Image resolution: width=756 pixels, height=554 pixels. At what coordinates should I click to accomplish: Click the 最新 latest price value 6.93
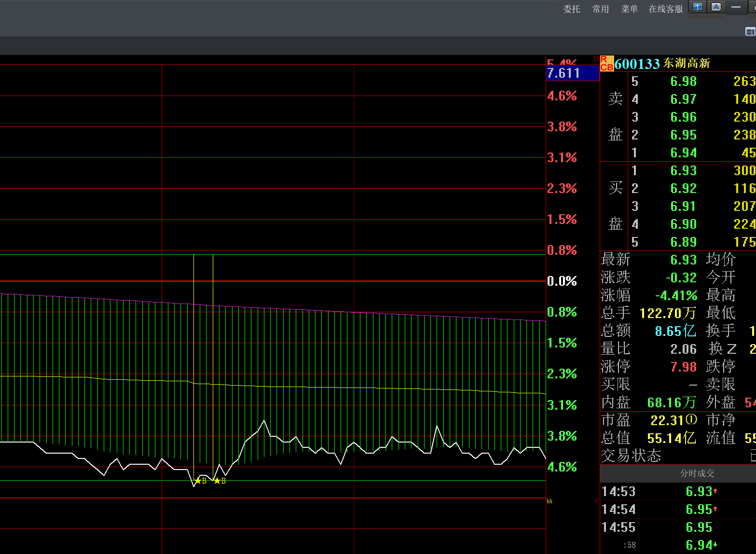coord(684,260)
